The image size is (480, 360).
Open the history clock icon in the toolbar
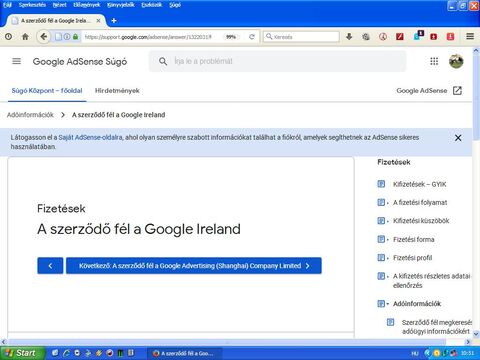tap(8, 37)
